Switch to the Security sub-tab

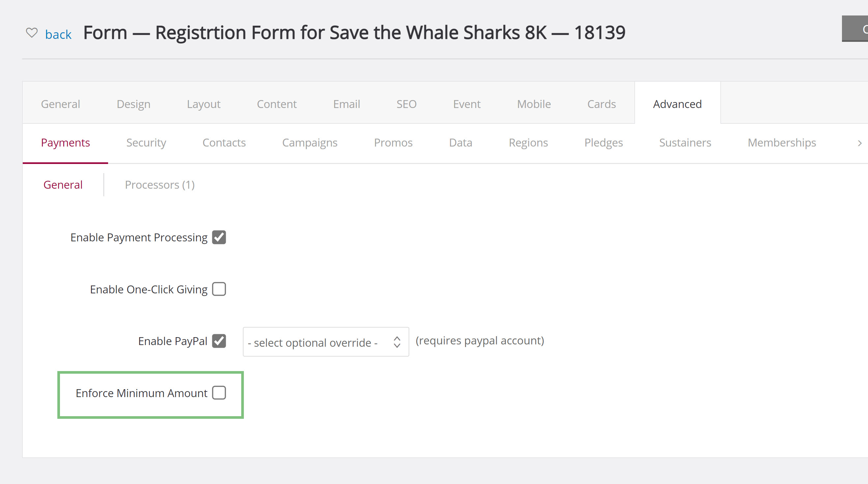(x=146, y=143)
